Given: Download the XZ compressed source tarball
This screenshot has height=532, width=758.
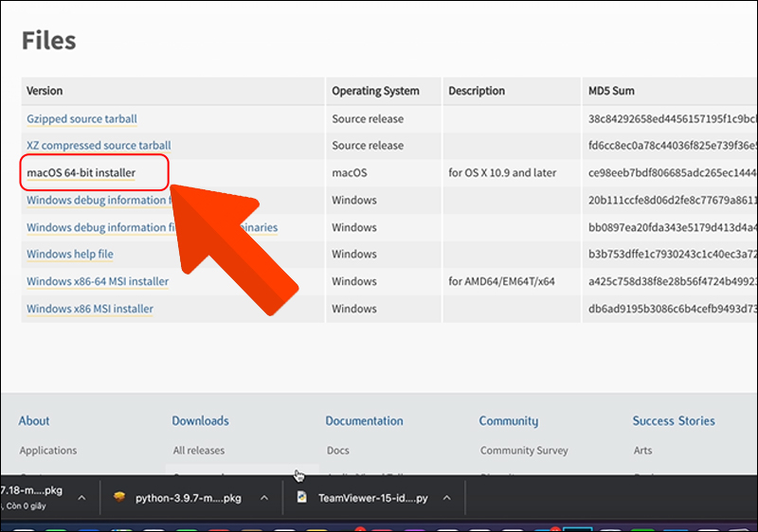Looking at the screenshot, I should 99,146.
